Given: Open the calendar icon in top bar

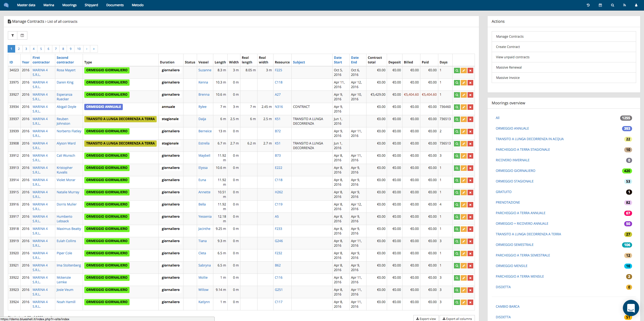Looking at the screenshot, I should click(x=600, y=5).
